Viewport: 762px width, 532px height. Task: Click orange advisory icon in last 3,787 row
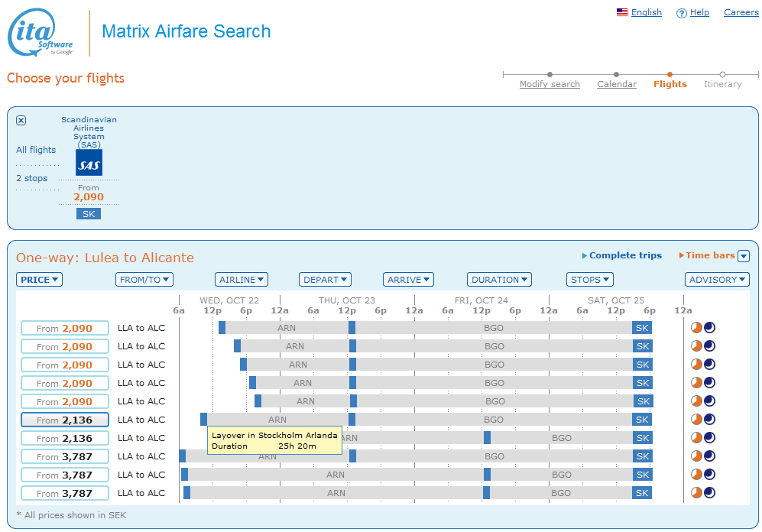tap(696, 493)
